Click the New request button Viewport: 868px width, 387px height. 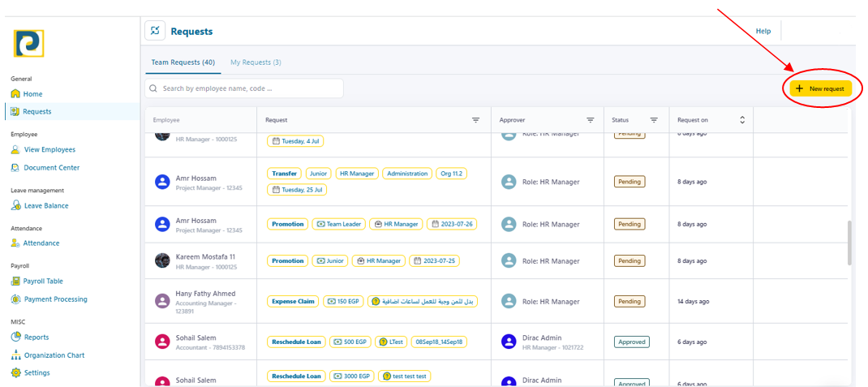click(x=821, y=88)
